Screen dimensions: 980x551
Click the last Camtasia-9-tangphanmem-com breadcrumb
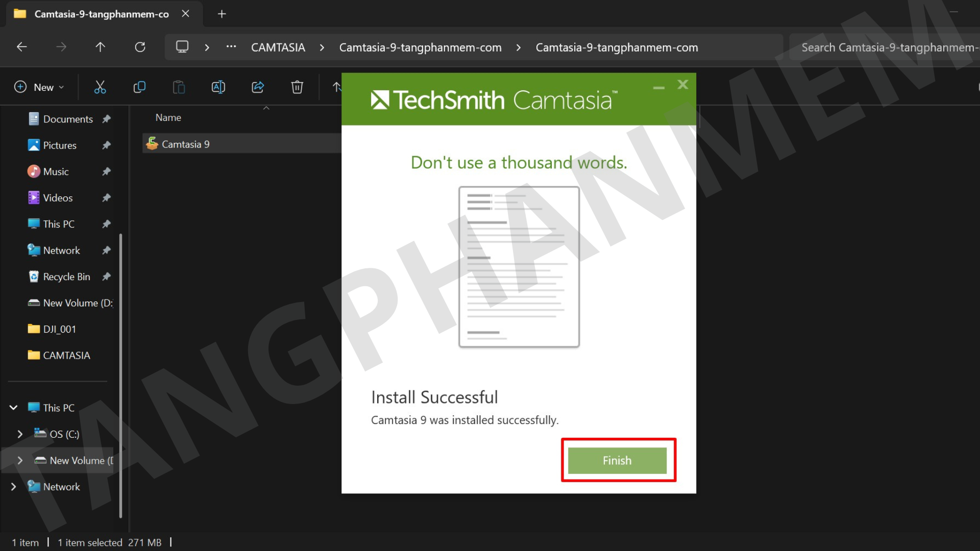617,47
